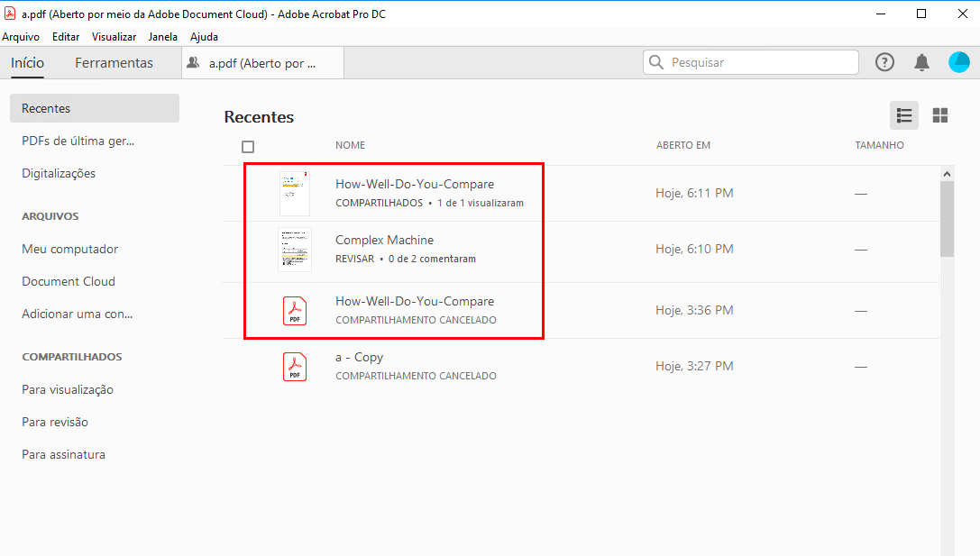Open the Visualizar menu
The image size is (980, 556).
click(x=114, y=37)
